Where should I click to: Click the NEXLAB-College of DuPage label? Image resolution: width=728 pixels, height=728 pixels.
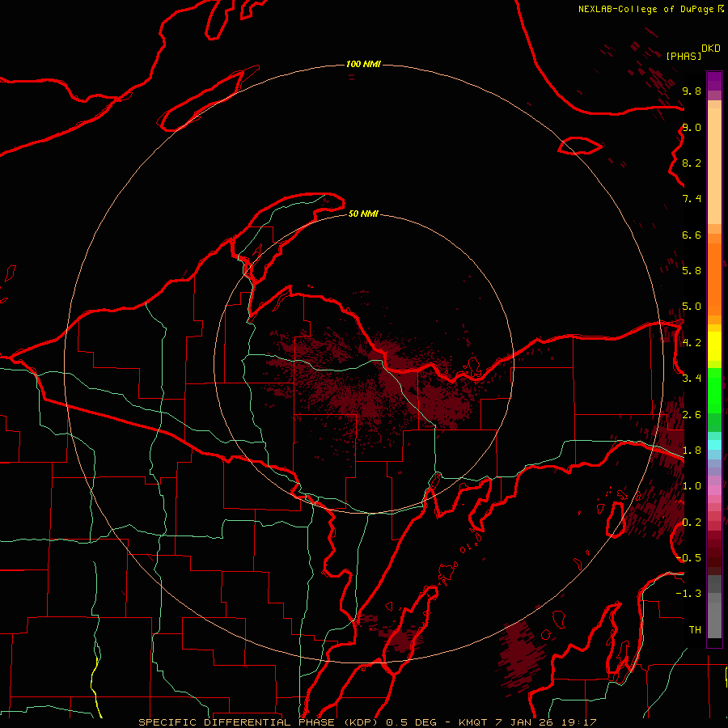(x=645, y=9)
